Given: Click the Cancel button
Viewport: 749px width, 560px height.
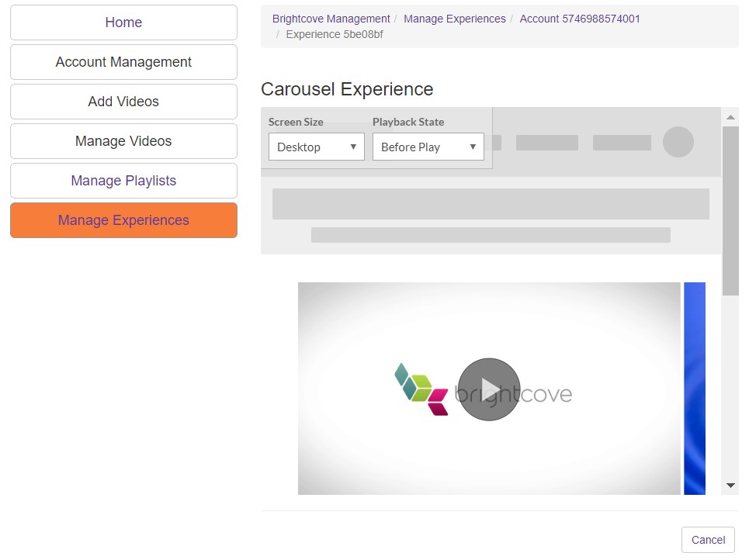Looking at the screenshot, I should (x=707, y=540).
